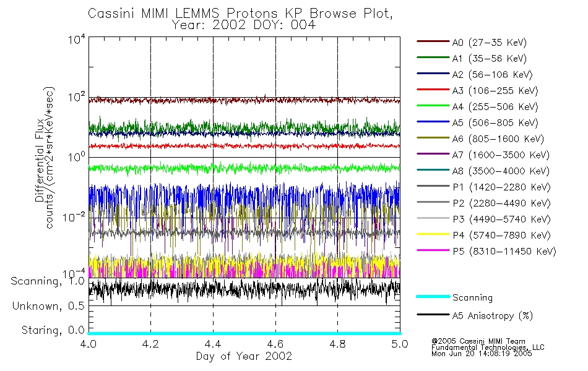Click the A3 (106-255 KeV) legend label
The image size is (588, 371).
pyautogui.click(x=495, y=91)
